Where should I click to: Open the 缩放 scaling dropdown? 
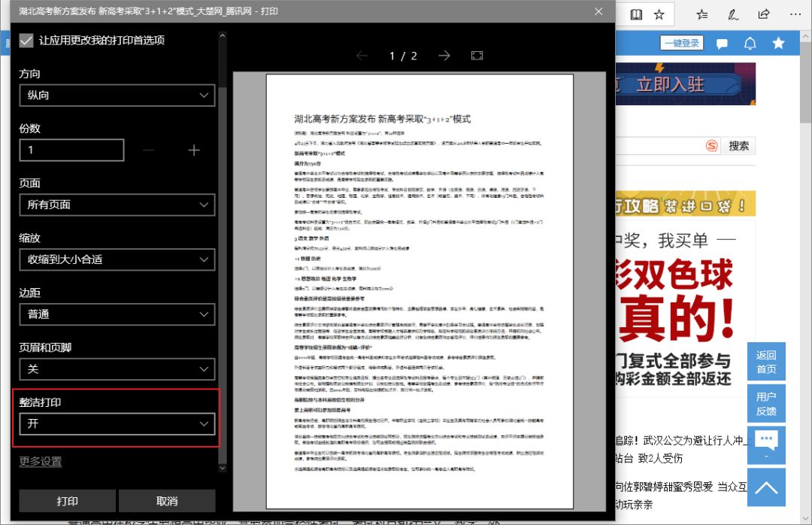[x=117, y=259]
